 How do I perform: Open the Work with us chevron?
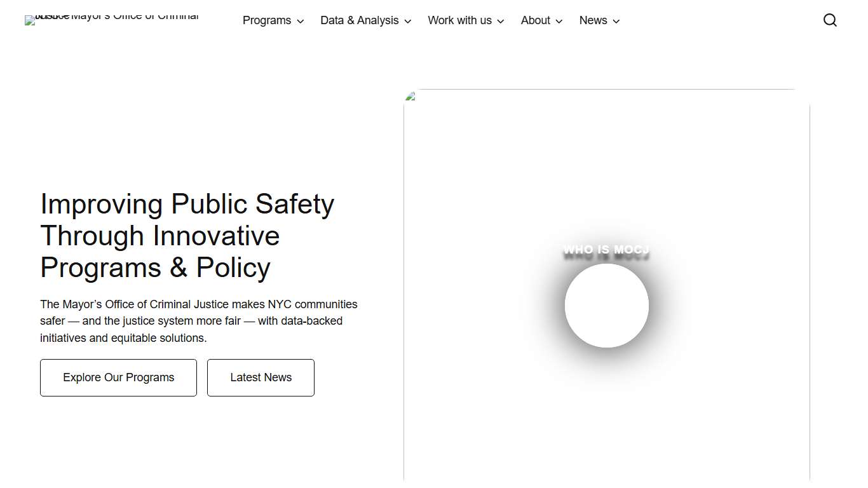500,21
